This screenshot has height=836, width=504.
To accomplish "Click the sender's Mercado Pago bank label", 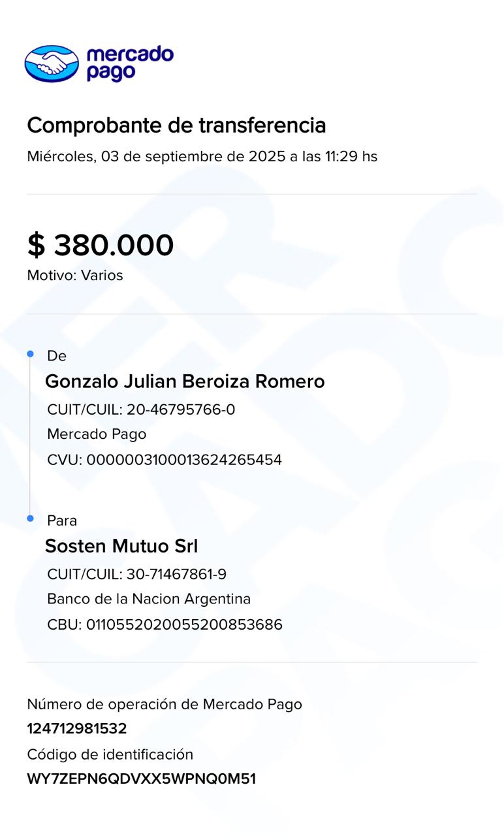I will pos(97,434).
